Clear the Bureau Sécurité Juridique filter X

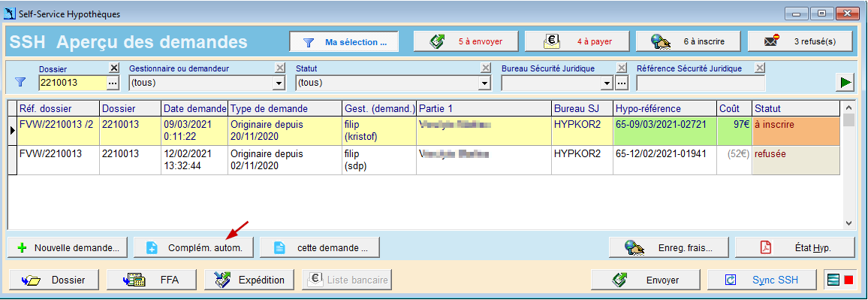tap(622, 68)
